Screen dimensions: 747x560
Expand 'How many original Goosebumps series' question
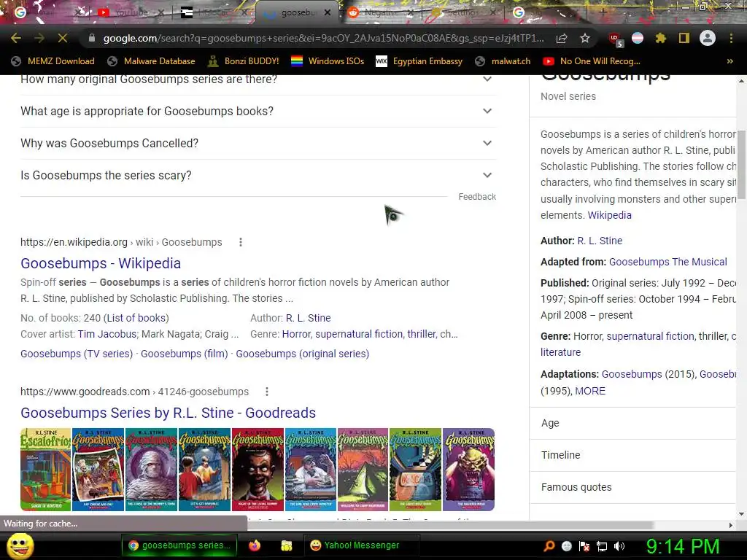(x=258, y=79)
